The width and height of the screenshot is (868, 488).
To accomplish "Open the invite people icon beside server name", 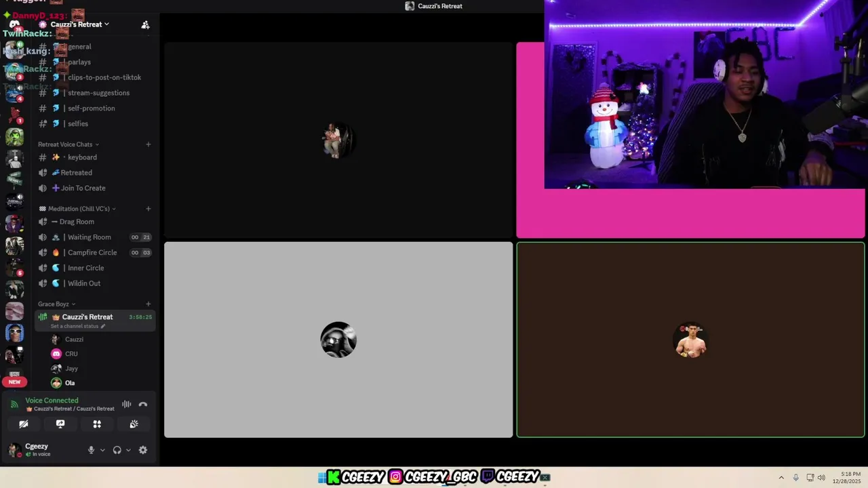I will click(x=145, y=24).
